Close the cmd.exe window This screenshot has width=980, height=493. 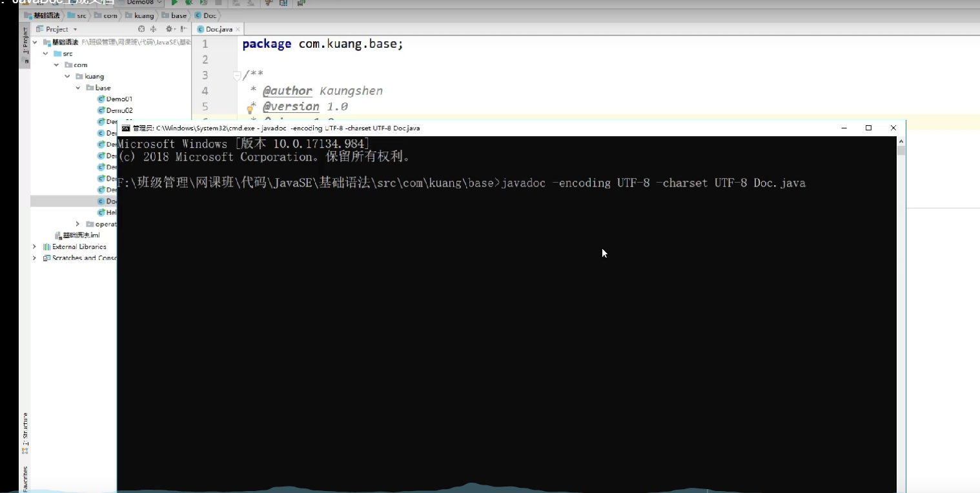click(x=893, y=128)
